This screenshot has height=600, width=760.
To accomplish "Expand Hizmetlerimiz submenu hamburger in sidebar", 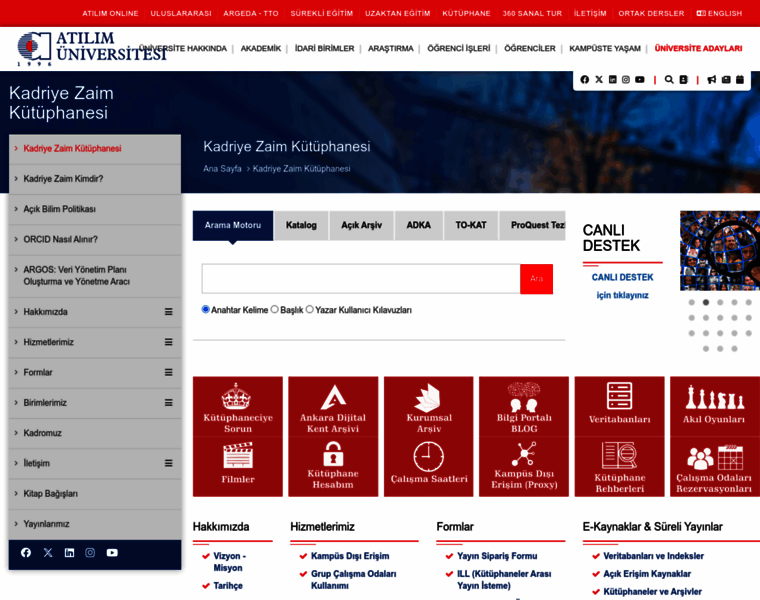I will tap(169, 342).
